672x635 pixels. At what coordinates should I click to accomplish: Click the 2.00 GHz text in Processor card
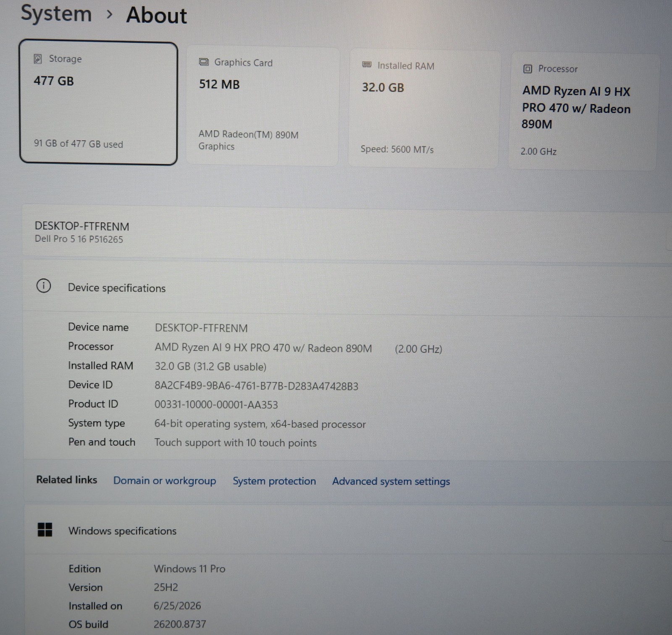(x=538, y=151)
